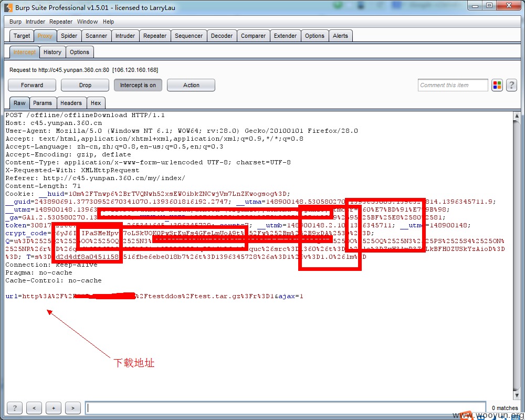Click the url= request body parameter line
This screenshot has height=420, width=525.
(154, 296)
